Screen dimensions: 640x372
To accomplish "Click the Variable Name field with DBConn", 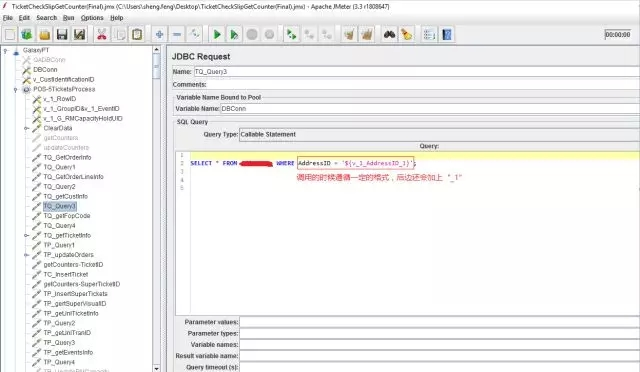I will point(430,109).
